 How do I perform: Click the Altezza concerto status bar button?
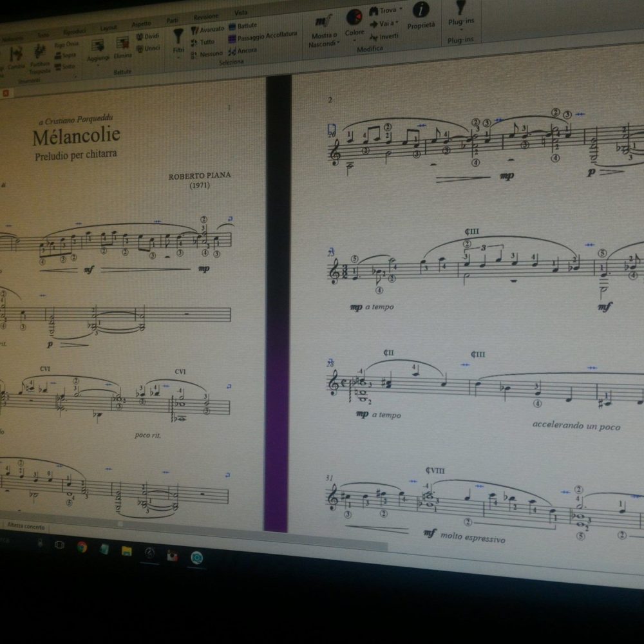tap(26, 526)
